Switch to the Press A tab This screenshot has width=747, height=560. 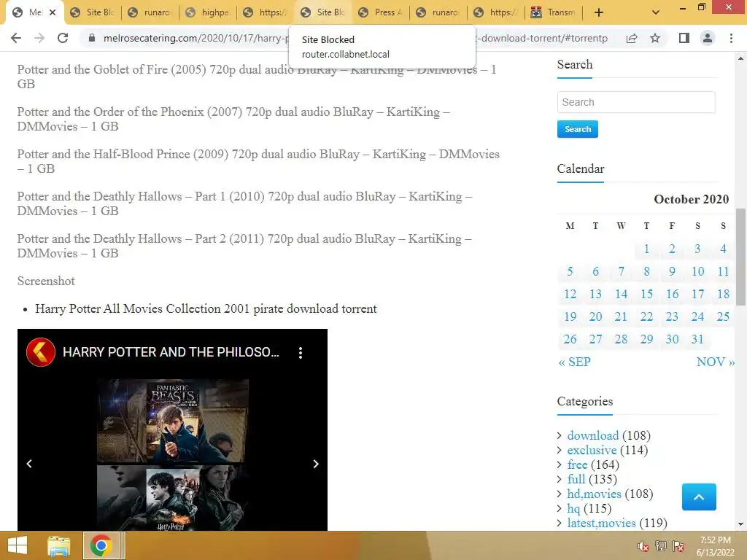tap(381, 12)
